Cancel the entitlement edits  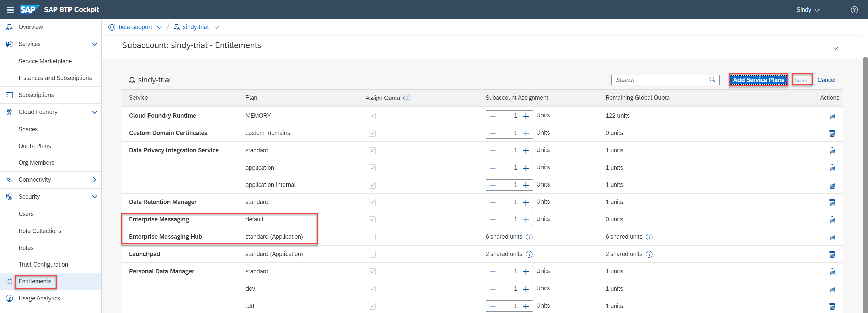pyautogui.click(x=826, y=80)
